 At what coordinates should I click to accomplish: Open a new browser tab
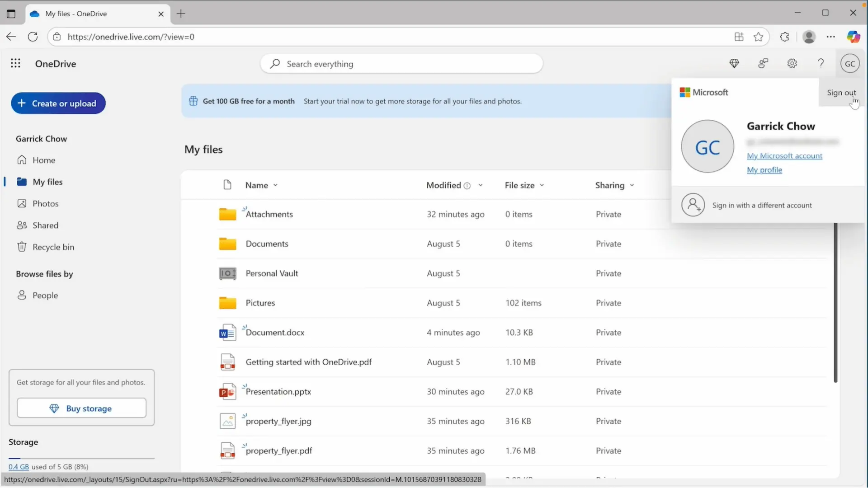point(181,14)
